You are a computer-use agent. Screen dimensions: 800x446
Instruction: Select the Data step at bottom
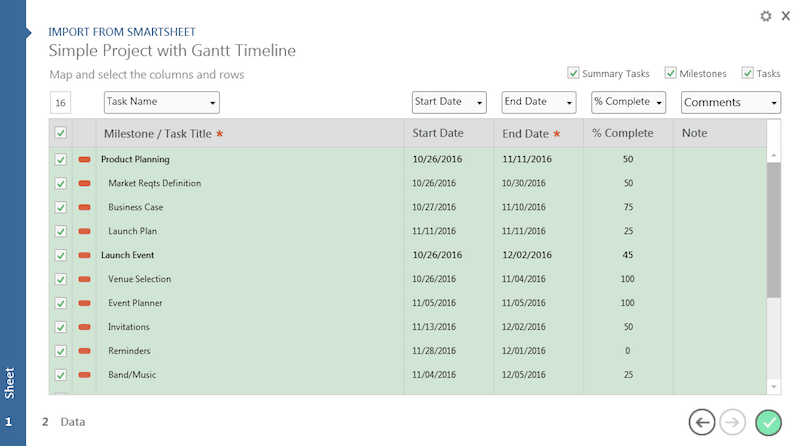(64, 422)
